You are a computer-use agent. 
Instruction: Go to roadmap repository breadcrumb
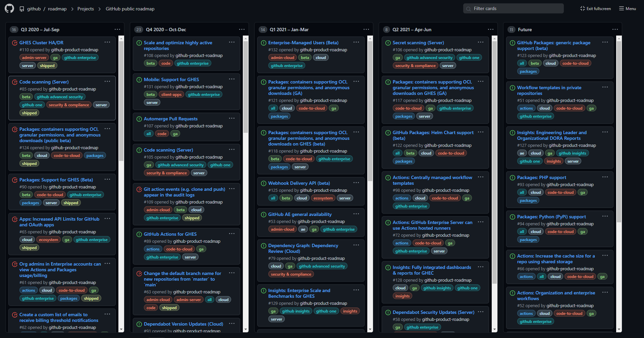[x=57, y=9]
